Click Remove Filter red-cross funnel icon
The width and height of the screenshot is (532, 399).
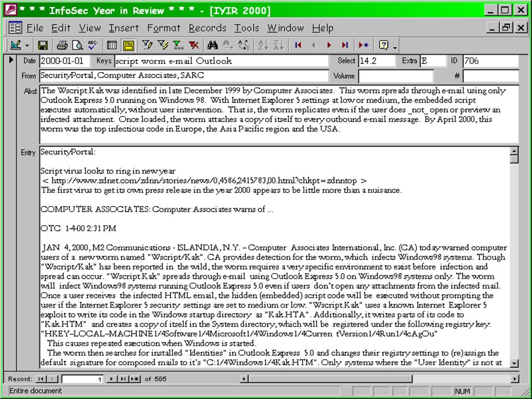194,45
